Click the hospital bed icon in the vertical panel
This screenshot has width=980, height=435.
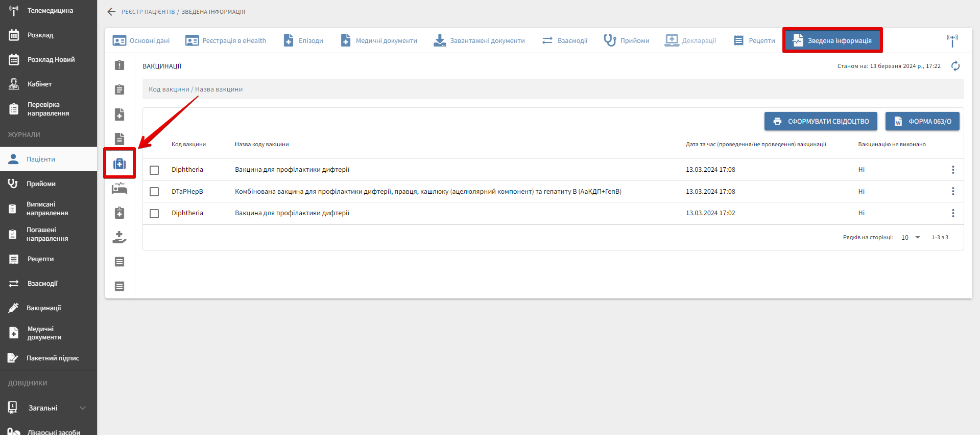click(119, 189)
